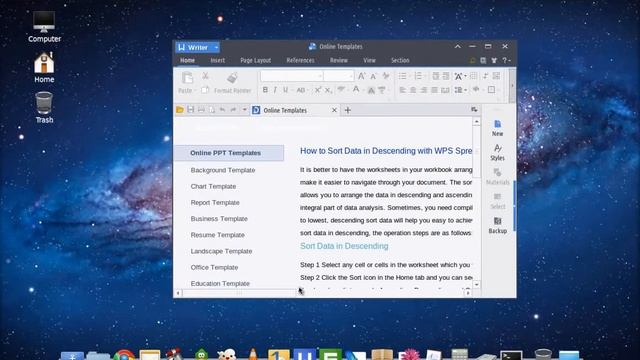Open the Chart Template link
Viewport: 640px width, 360px height.
pos(213,187)
